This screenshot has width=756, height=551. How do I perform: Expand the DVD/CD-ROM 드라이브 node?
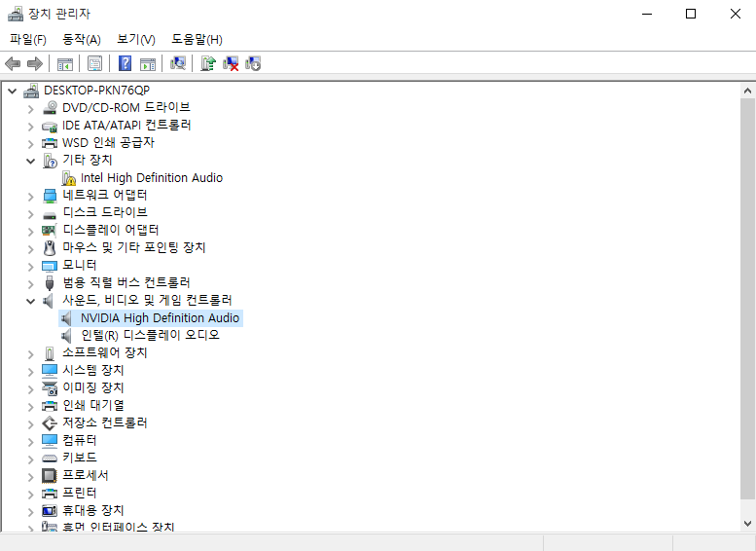tap(31, 109)
